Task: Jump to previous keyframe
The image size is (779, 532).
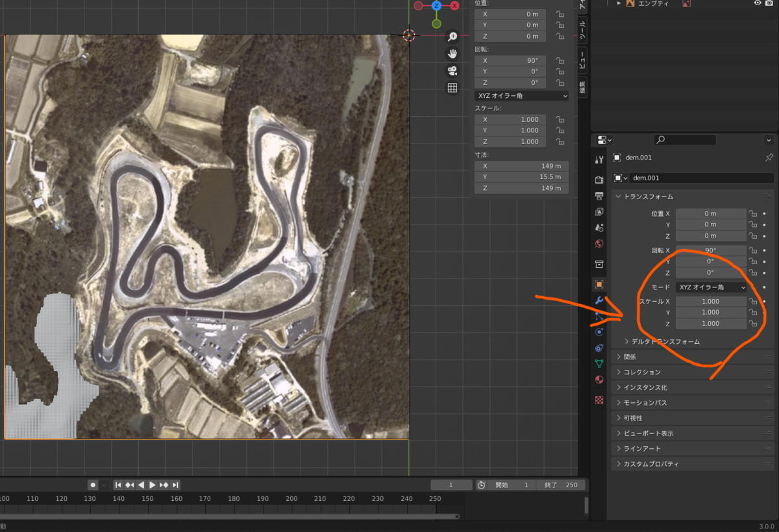Action: [x=129, y=485]
